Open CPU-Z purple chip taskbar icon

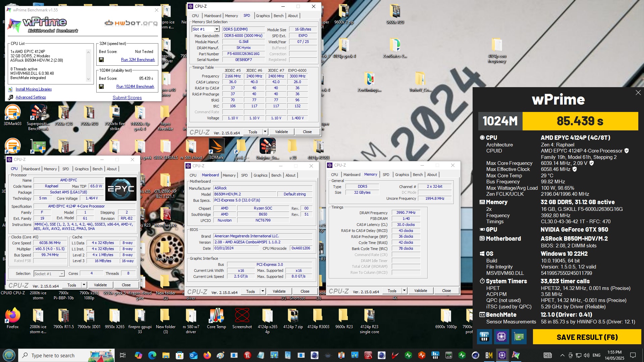(x=502, y=355)
